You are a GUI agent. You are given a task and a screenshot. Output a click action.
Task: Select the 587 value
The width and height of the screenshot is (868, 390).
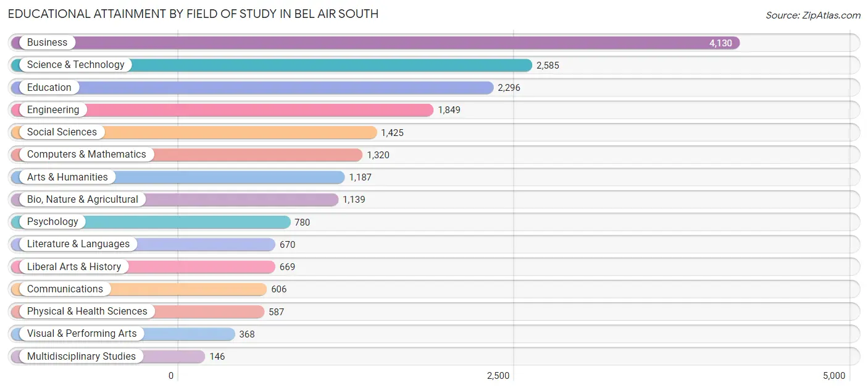pyautogui.click(x=277, y=312)
